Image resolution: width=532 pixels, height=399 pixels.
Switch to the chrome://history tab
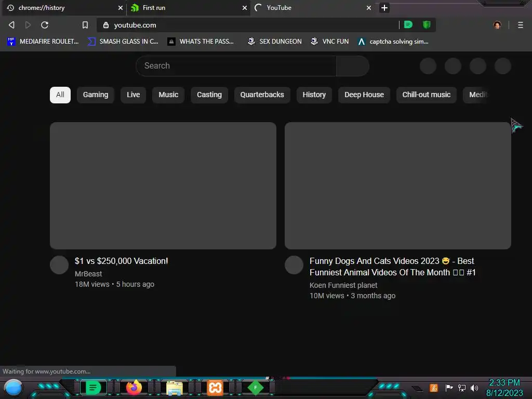(63, 8)
